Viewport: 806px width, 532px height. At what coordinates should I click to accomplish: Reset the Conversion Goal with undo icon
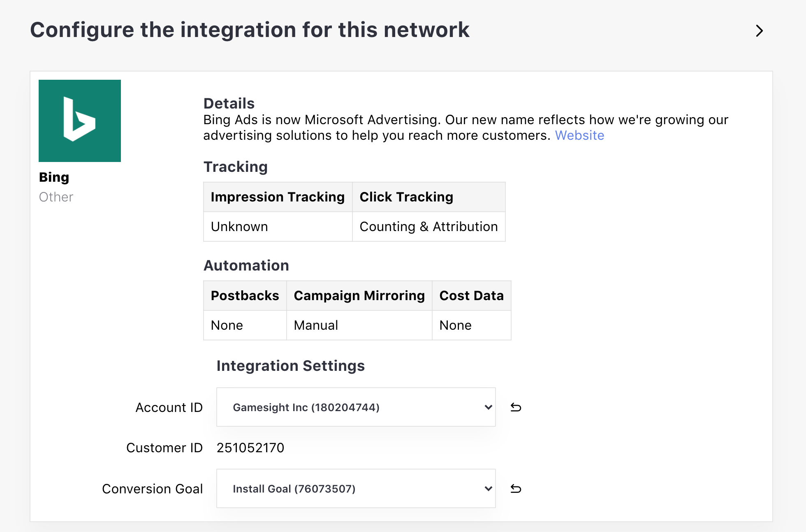tap(516, 488)
